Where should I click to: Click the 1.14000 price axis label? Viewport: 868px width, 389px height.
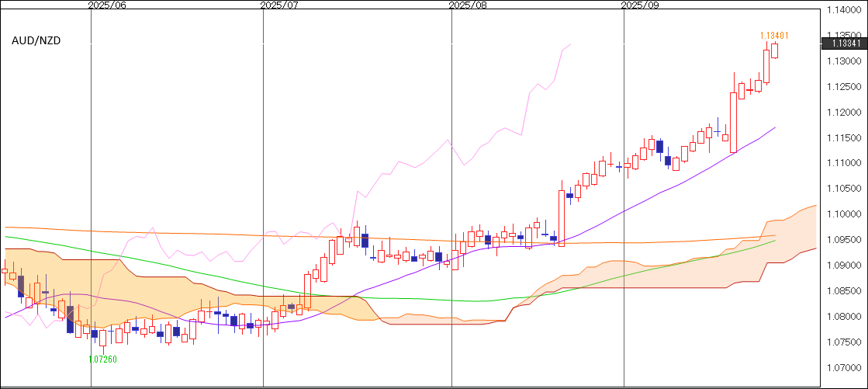coord(846,10)
